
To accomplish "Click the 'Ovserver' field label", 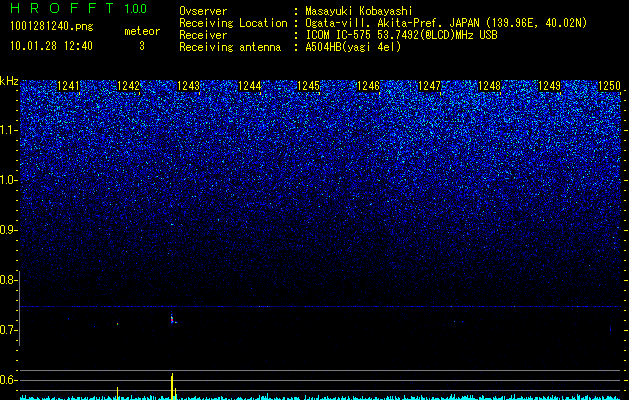I will point(203,11).
